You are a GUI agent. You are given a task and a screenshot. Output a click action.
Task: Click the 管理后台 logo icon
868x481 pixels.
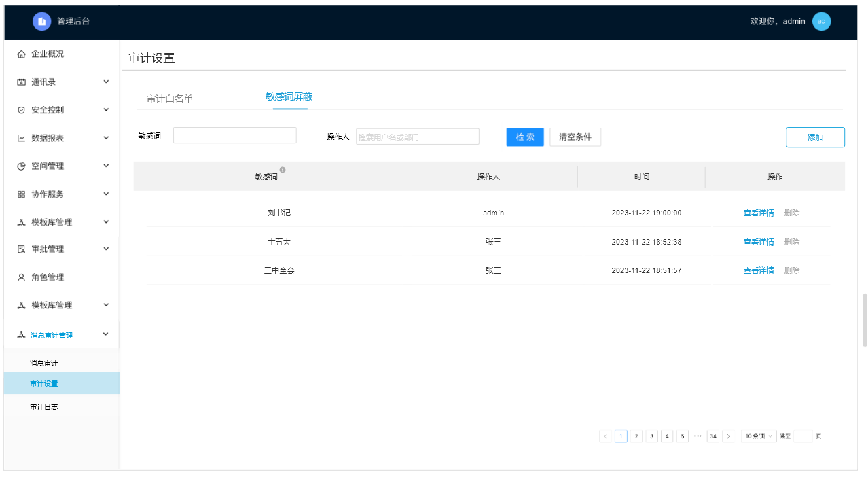click(x=41, y=22)
